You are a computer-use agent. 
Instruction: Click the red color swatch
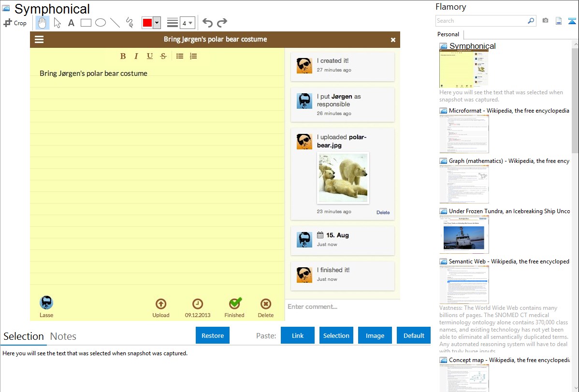147,23
